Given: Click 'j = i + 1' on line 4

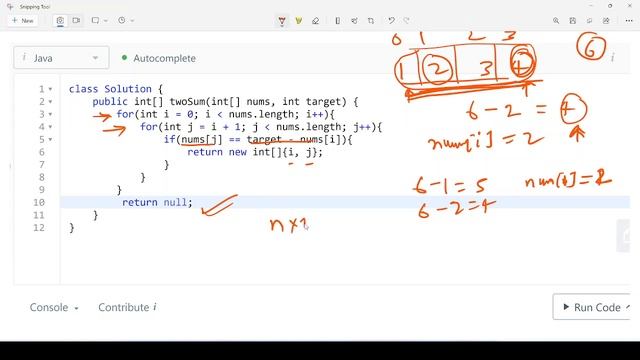Looking at the screenshot, I should click(x=214, y=127).
